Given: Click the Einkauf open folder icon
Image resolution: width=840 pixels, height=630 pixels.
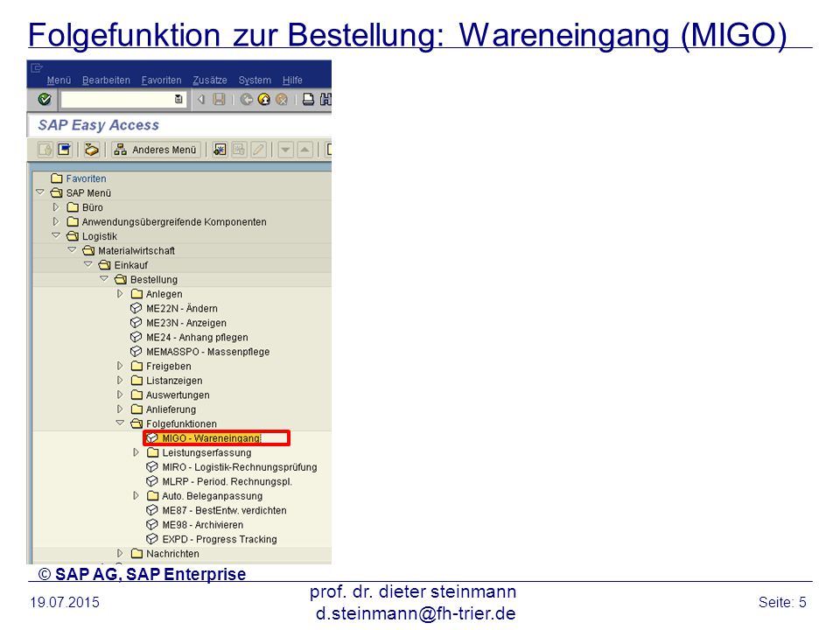Looking at the screenshot, I should (x=104, y=264).
